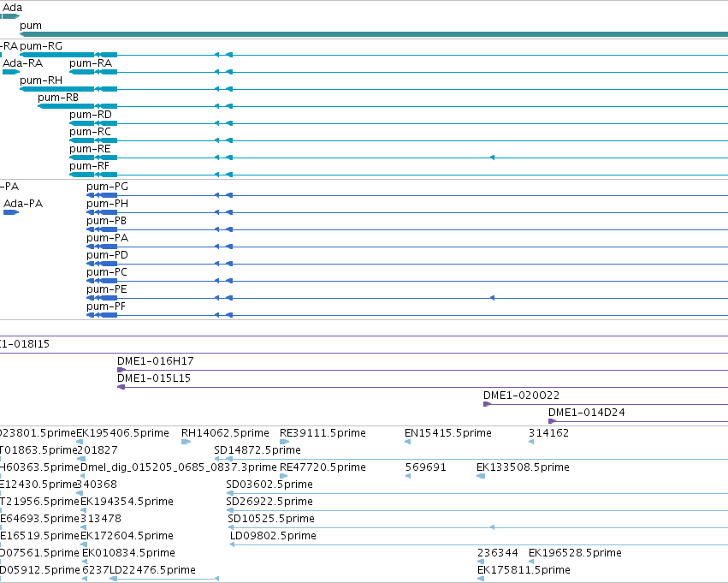Select the Ada gene label
The height and width of the screenshot is (583, 728).
point(12,8)
